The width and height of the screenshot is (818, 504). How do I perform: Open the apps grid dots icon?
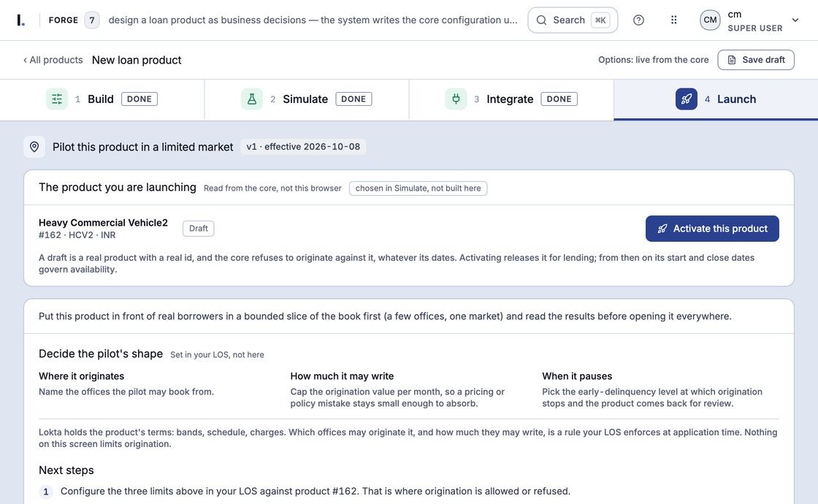[674, 20]
